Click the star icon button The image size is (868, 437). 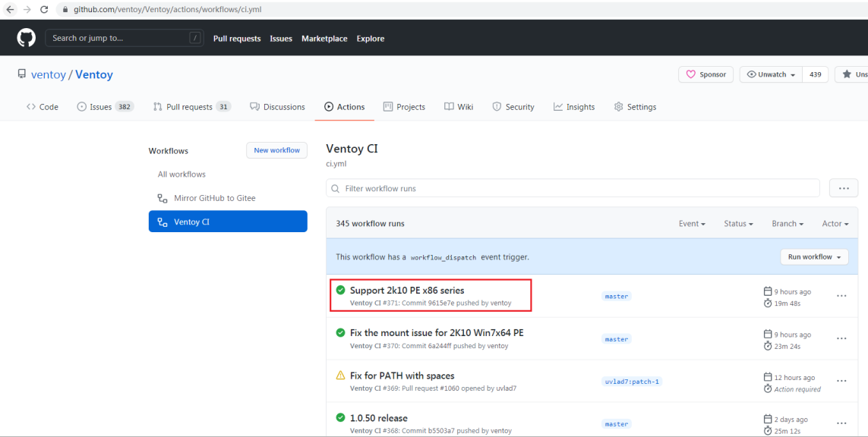coord(847,74)
